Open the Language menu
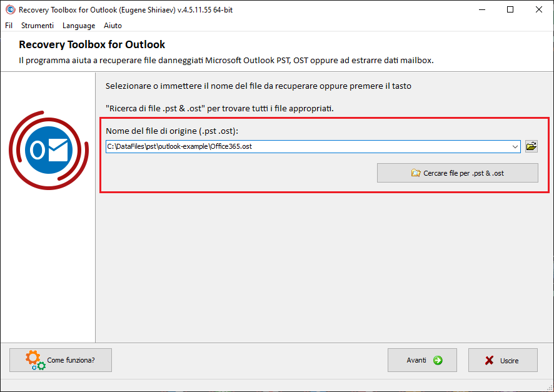Viewport: 554px width, 392px height. click(x=79, y=26)
